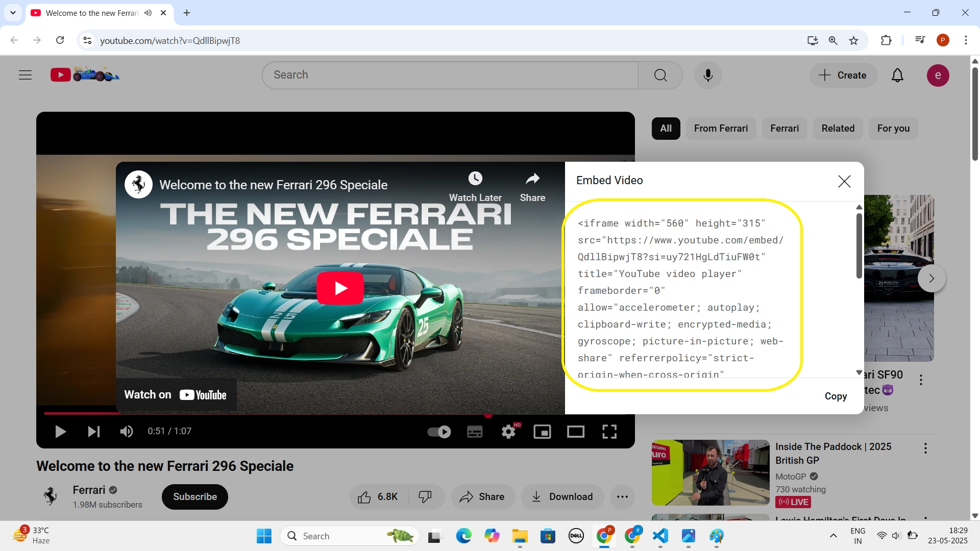Open MotoGP channel link
This screenshot has width=980, height=551.
pos(791,477)
